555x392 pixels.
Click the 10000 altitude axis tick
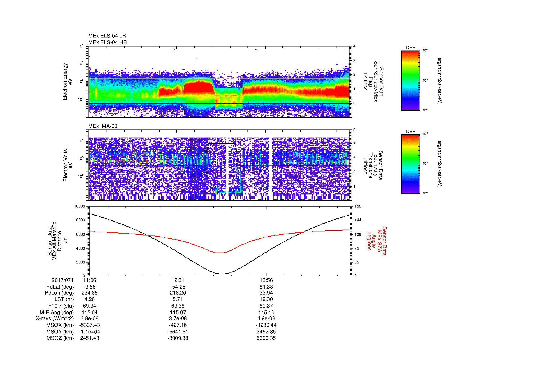point(80,206)
